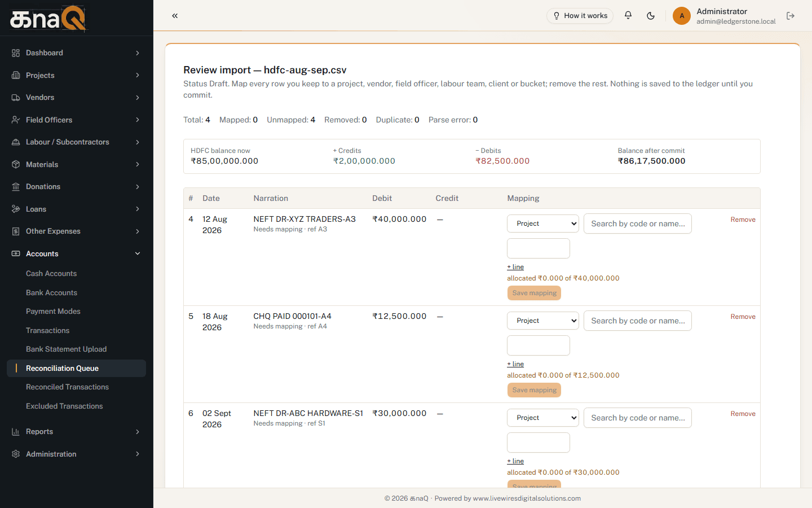
Task: Click the Materials box icon
Action: [16, 165]
